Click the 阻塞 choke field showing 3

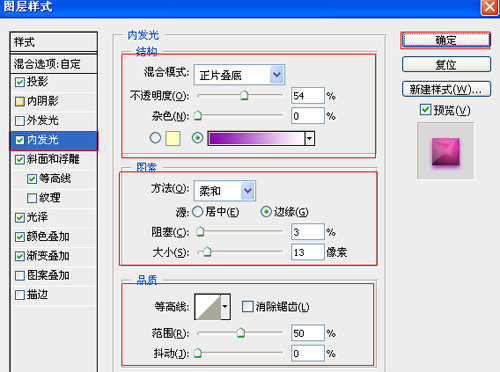click(x=308, y=232)
